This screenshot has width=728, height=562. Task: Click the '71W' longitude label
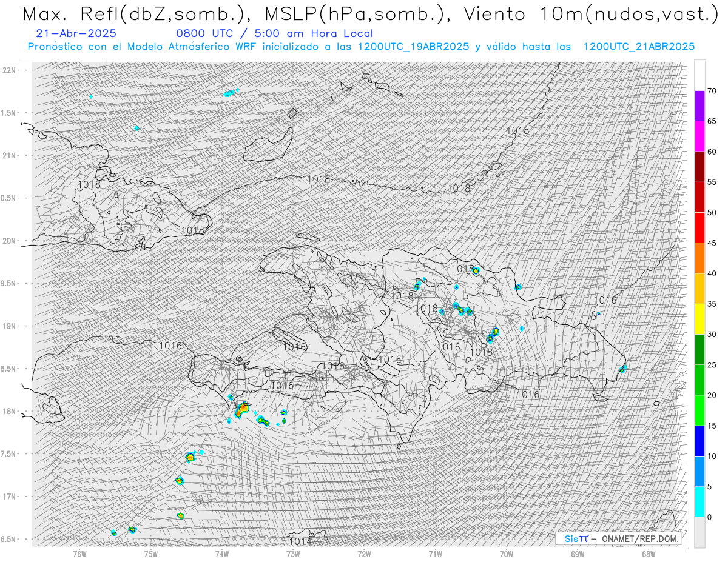click(435, 553)
